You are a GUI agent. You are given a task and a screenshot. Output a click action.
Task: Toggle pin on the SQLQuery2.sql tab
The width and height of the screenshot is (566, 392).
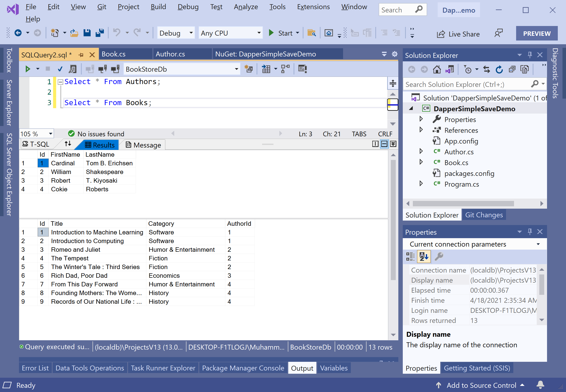(81, 55)
